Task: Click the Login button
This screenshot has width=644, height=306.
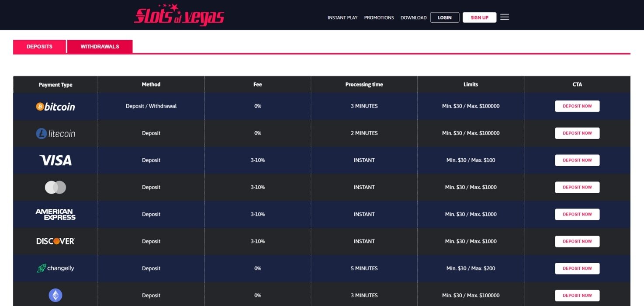Action: (x=445, y=17)
